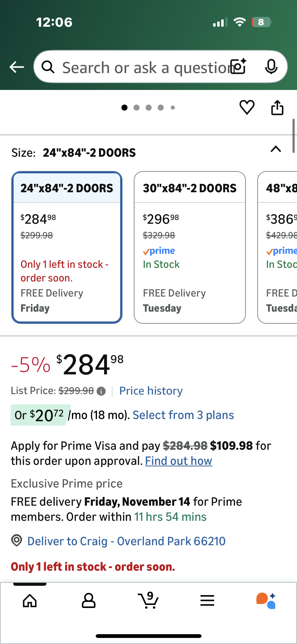Focus the search input field
Image resolution: width=297 pixels, height=644 pixels.
point(144,68)
